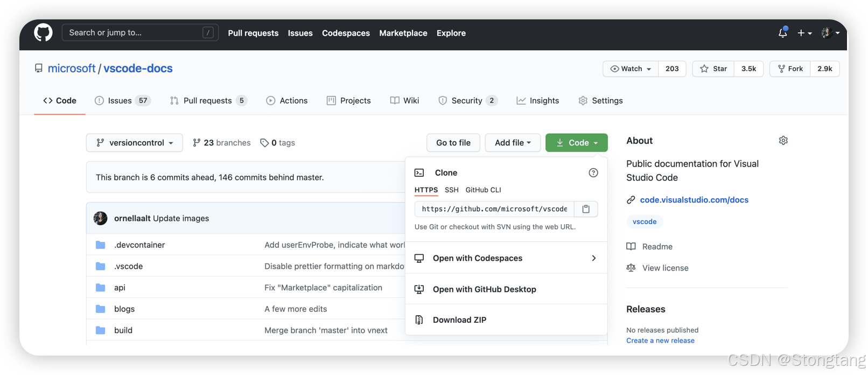Click Create a new release link
This screenshot has height=375, width=868.
pyautogui.click(x=660, y=341)
